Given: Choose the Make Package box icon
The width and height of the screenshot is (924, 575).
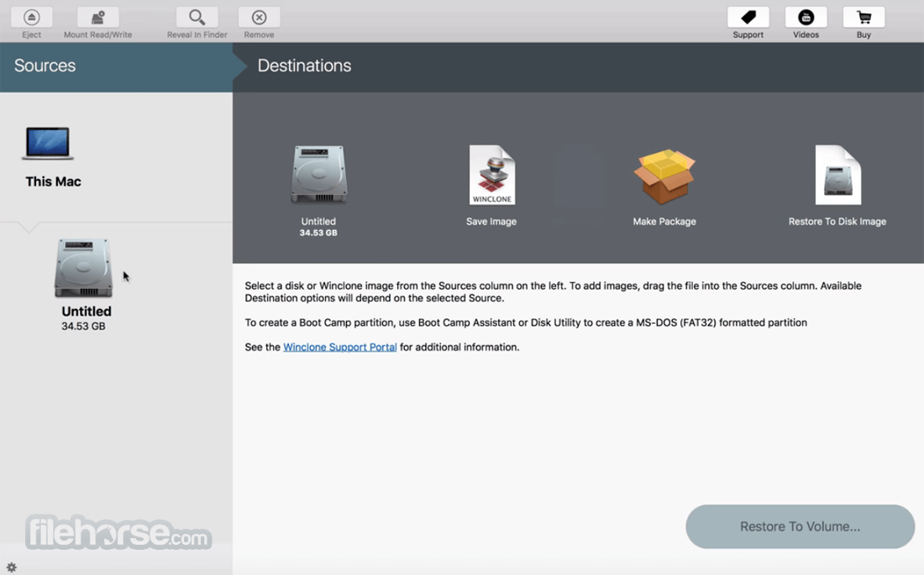Looking at the screenshot, I should click(x=664, y=176).
